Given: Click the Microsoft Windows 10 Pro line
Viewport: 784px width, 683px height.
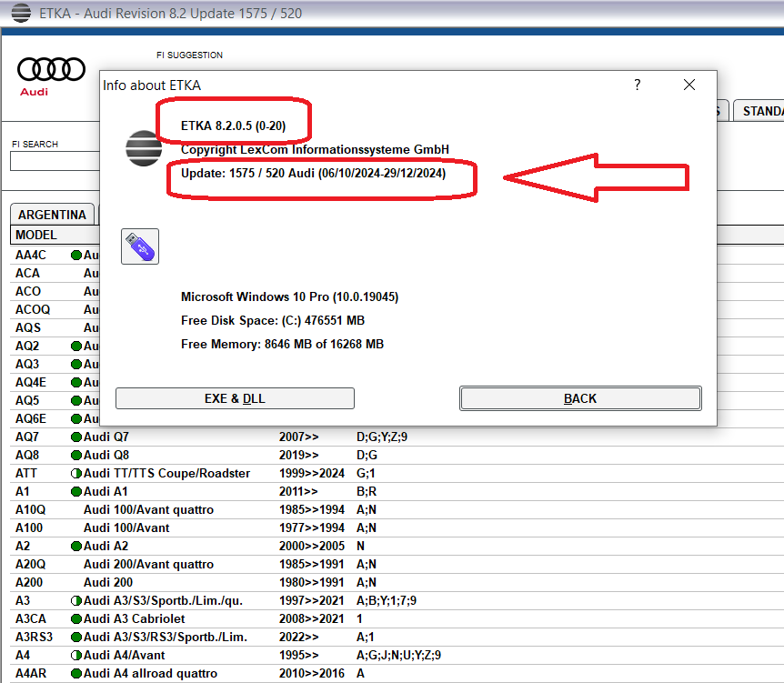Looking at the screenshot, I should (289, 296).
